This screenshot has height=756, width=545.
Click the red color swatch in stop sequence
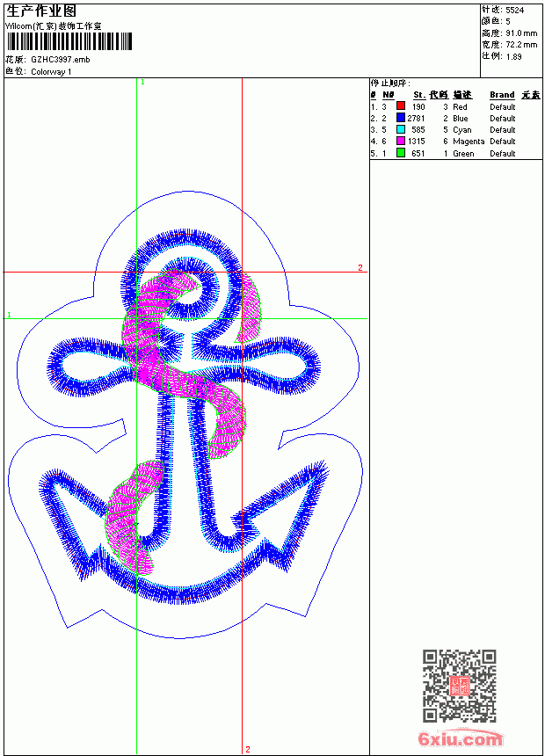pos(400,105)
